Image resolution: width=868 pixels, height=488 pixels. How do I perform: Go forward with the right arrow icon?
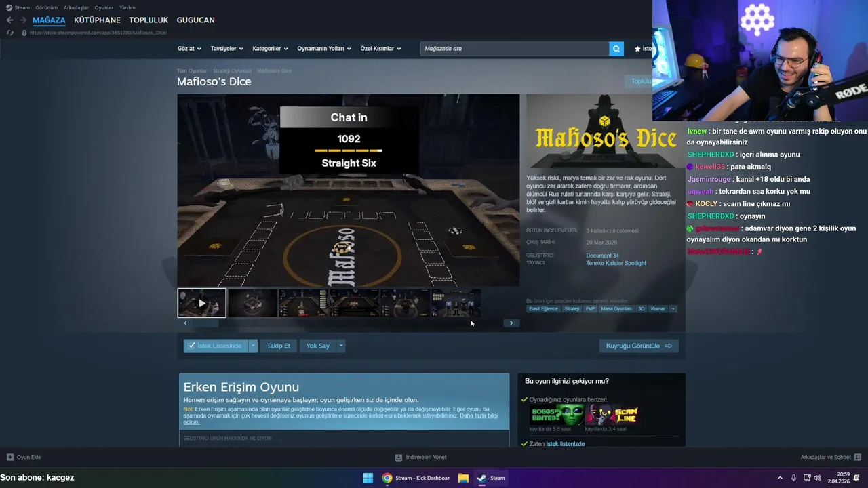click(23, 20)
